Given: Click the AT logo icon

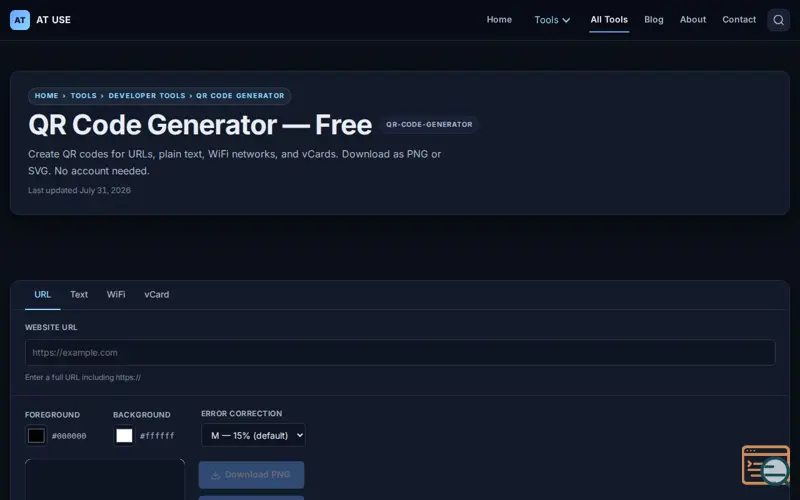Looking at the screenshot, I should point(20,20).
